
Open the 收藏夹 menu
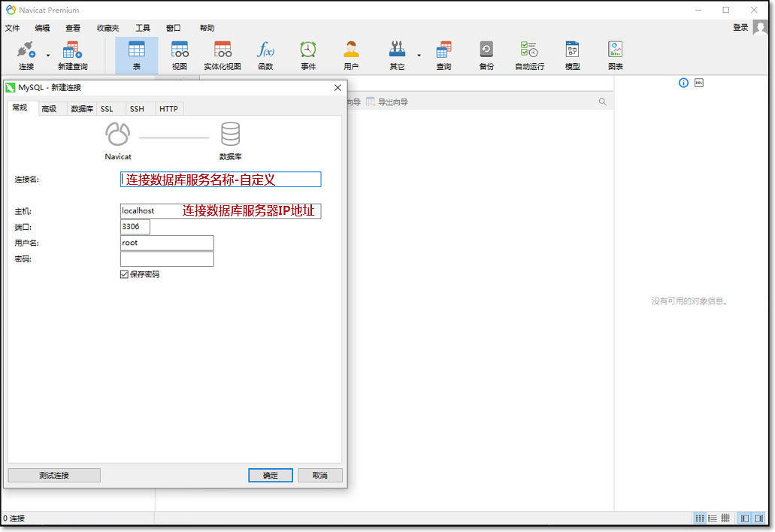point(107,28)
